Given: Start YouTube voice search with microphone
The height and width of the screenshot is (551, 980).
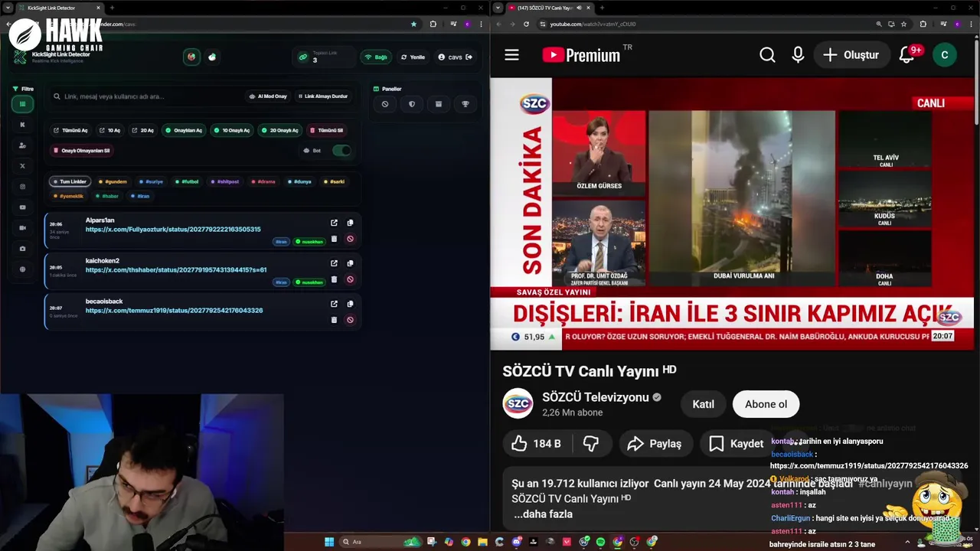Looking at the screenshot, I should click(798, 55).
